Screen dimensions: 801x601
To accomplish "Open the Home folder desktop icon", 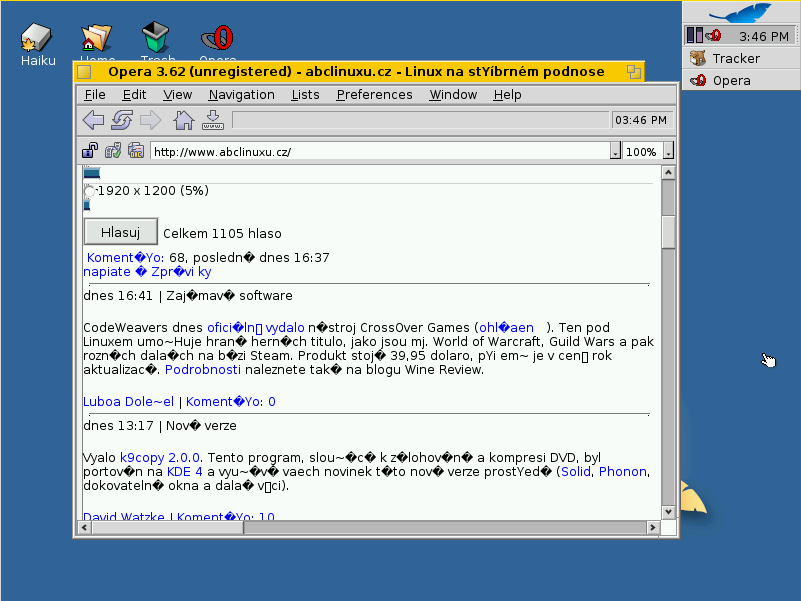I will (97, 39).
